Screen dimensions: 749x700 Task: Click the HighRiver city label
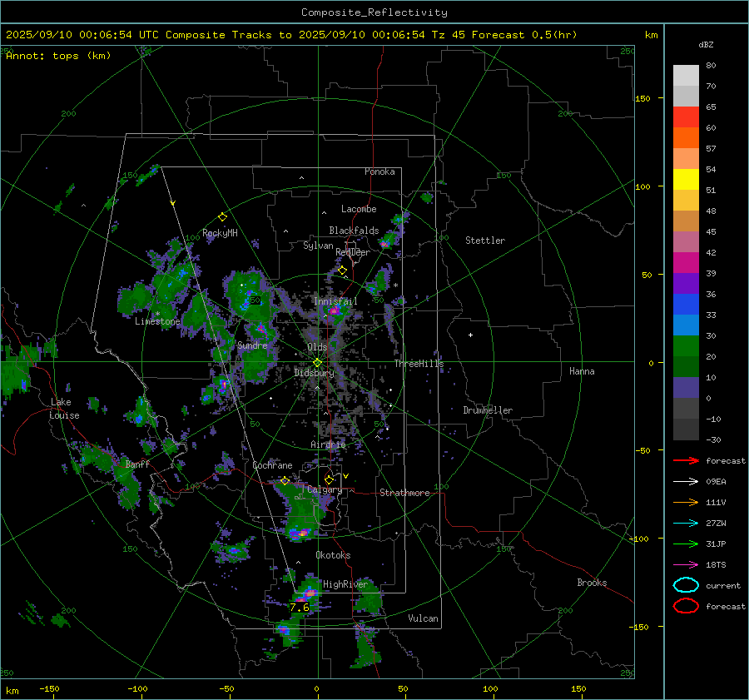pyautogui.click(x=345, y=584)
